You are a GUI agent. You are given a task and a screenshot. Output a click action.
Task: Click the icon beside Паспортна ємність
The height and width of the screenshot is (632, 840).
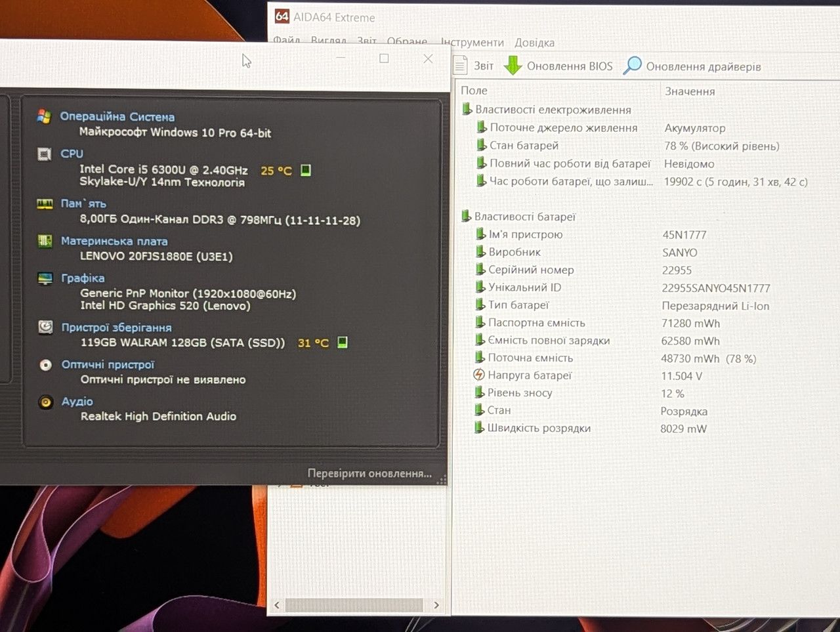pyautogui.click(x=480, y=322)
